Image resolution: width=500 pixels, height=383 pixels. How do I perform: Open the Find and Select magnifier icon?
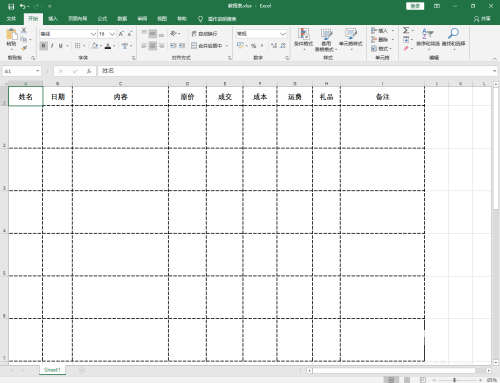point(453,34)
